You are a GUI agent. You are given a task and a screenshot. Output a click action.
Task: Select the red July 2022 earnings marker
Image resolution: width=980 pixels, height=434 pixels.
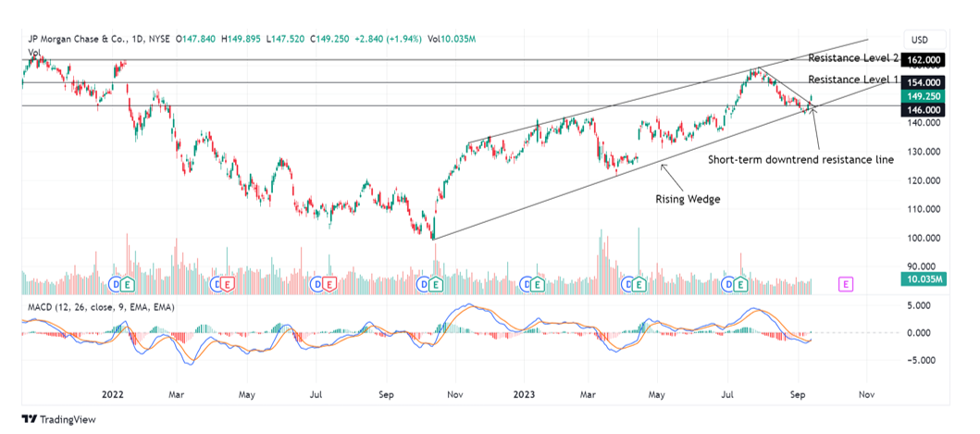pos(330,284)
